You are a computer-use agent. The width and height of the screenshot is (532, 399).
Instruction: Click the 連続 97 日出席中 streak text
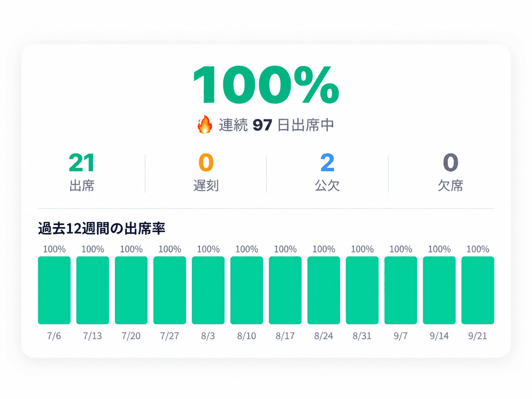pyautogui.click(x=276, y=125)
